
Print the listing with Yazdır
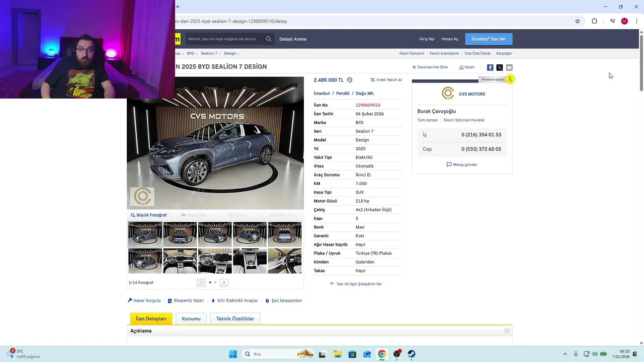click(x=467, y=67)
